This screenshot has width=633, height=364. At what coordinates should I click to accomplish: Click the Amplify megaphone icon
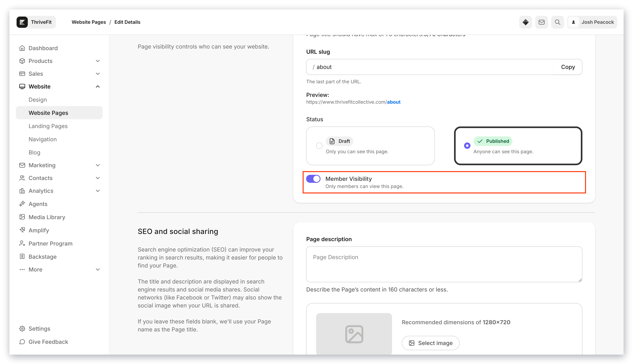(x=22, y=230)
